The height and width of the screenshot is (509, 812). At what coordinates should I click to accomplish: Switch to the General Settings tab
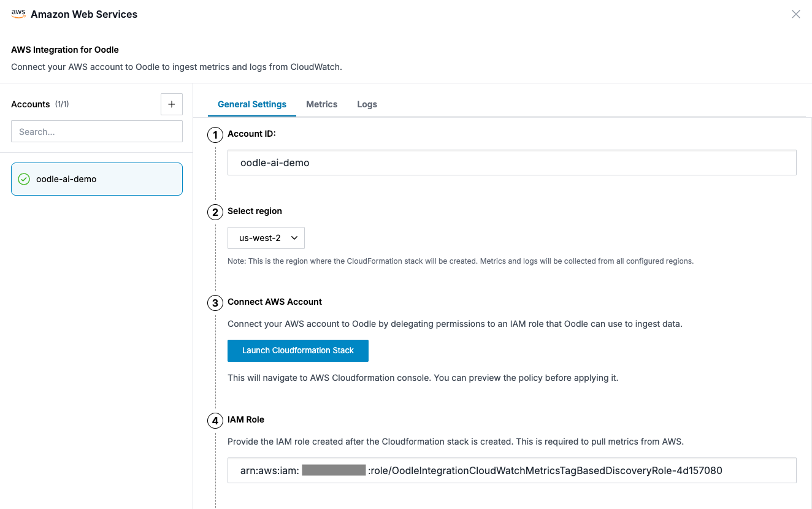click(252, 104)
